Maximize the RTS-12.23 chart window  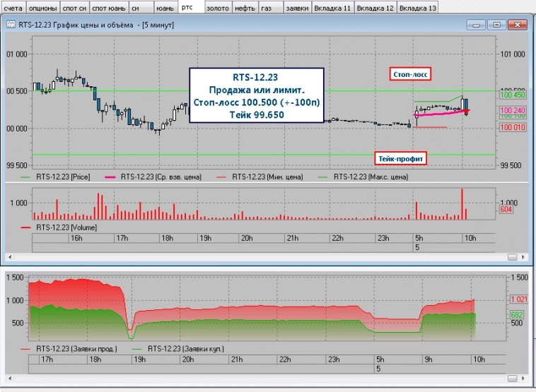click(x=496, y=25)
